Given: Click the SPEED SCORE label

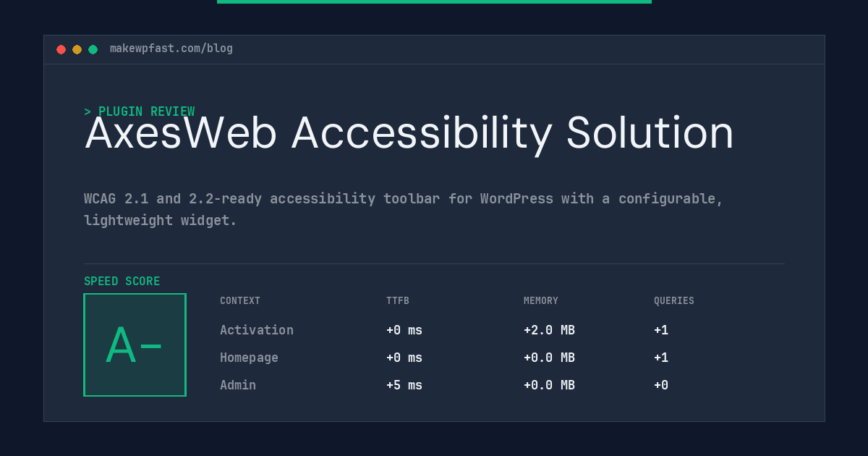Looking at the screenshot, I should click(x=122, y=281).
